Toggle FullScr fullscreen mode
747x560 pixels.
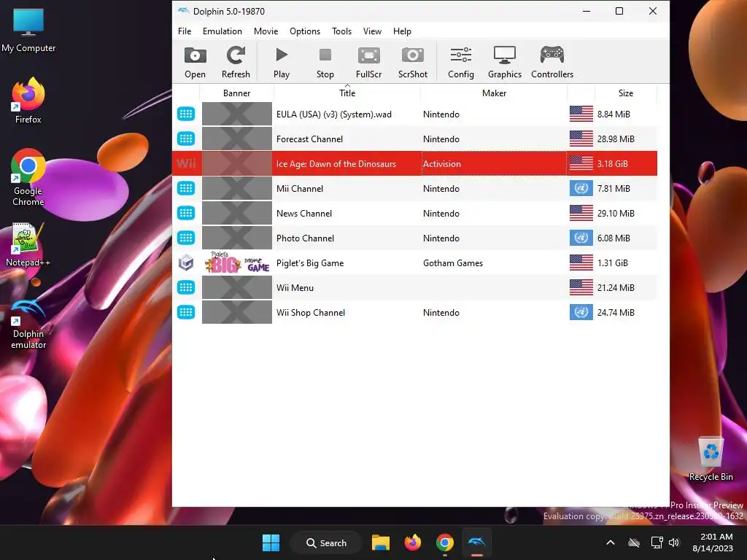pos(368,62)
